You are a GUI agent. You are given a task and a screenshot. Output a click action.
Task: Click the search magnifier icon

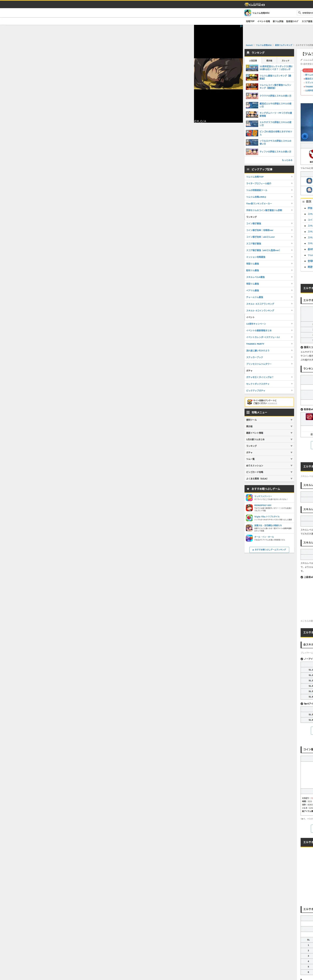(300, 13)
